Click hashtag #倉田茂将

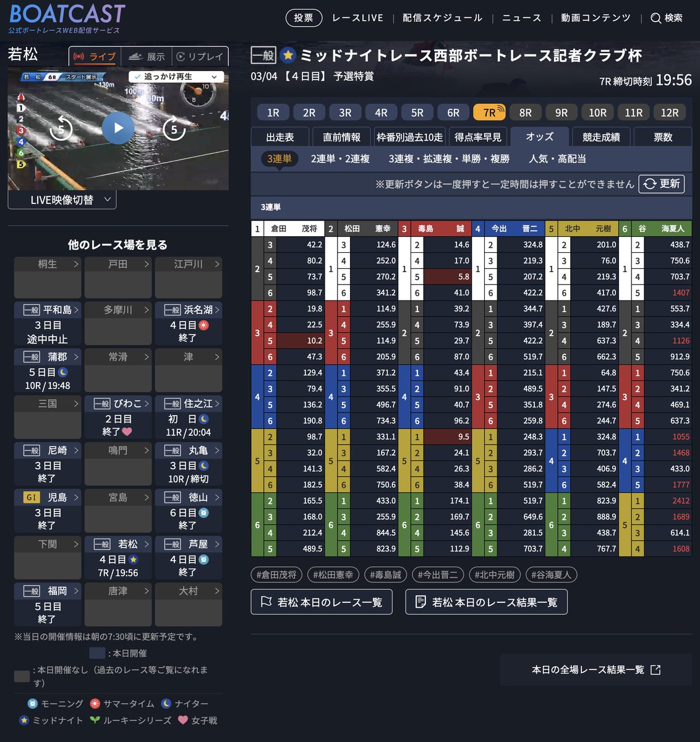point(276,574)
